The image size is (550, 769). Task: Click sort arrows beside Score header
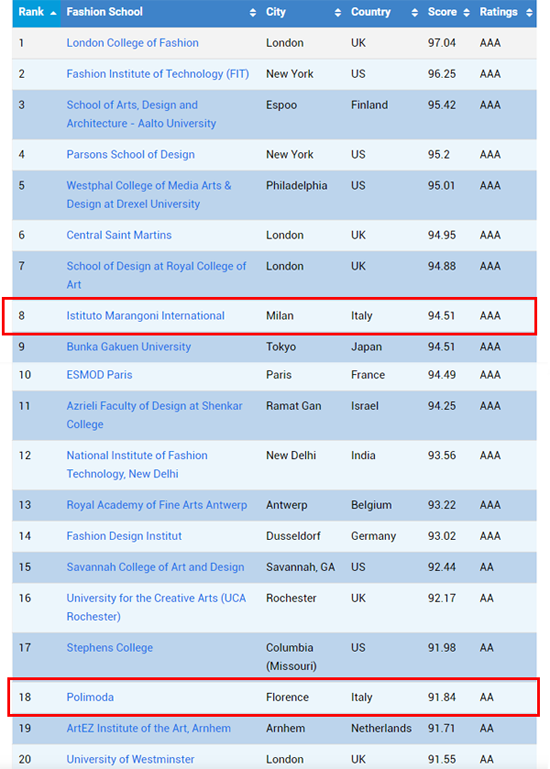[467, 13]
